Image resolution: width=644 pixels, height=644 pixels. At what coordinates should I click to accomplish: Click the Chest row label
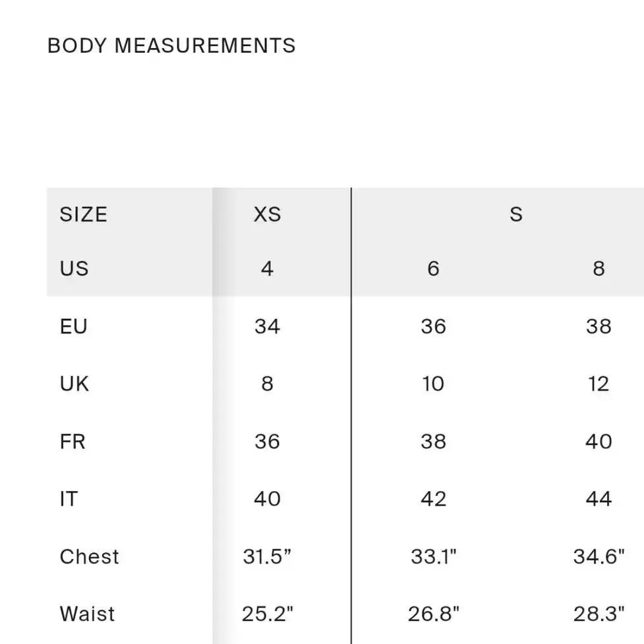(x=89, y=557)
